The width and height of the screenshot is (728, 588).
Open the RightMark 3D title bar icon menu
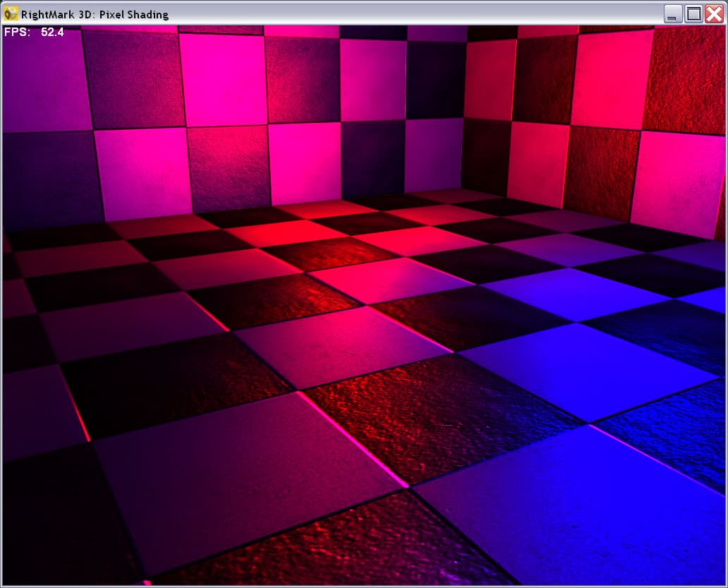coord(11,14)
